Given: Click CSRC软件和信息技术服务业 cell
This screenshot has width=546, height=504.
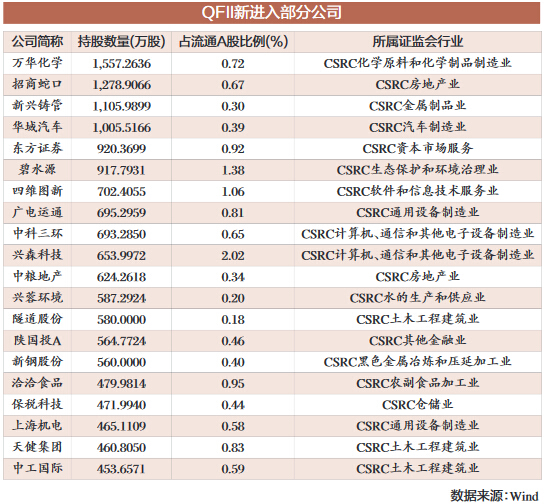Looking at the screenshot, I should 418,191.
